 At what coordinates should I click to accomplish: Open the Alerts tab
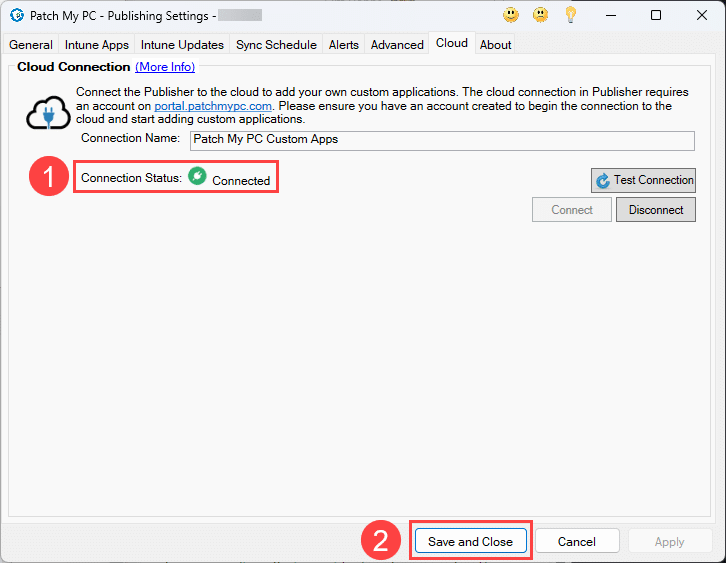[344, 45]
